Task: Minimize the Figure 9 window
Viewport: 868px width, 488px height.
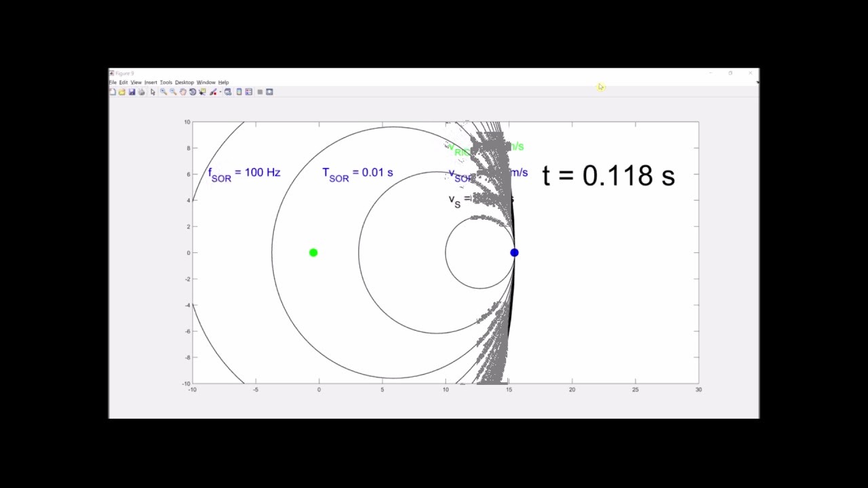Action: 710,73
